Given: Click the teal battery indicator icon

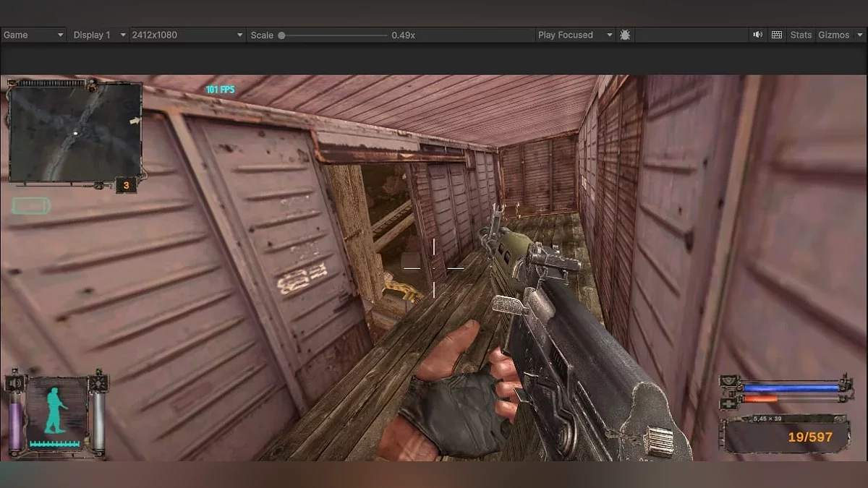Looking at the screenshot, I should pos(31,207).
